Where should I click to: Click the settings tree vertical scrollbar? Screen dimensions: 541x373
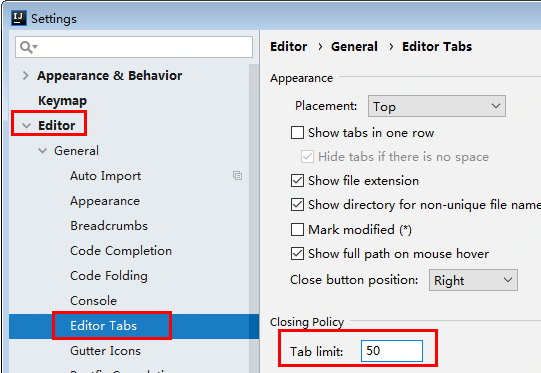[254, 217]
